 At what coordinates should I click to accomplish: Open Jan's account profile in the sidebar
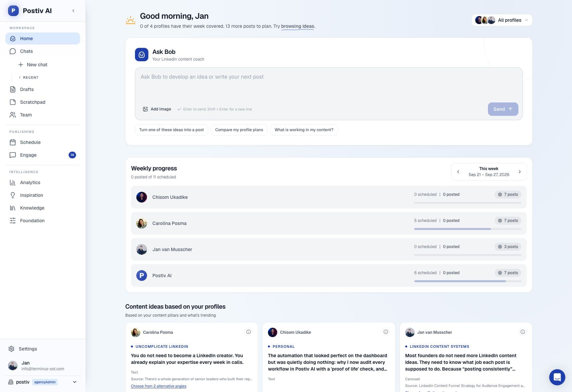(43, 366)
